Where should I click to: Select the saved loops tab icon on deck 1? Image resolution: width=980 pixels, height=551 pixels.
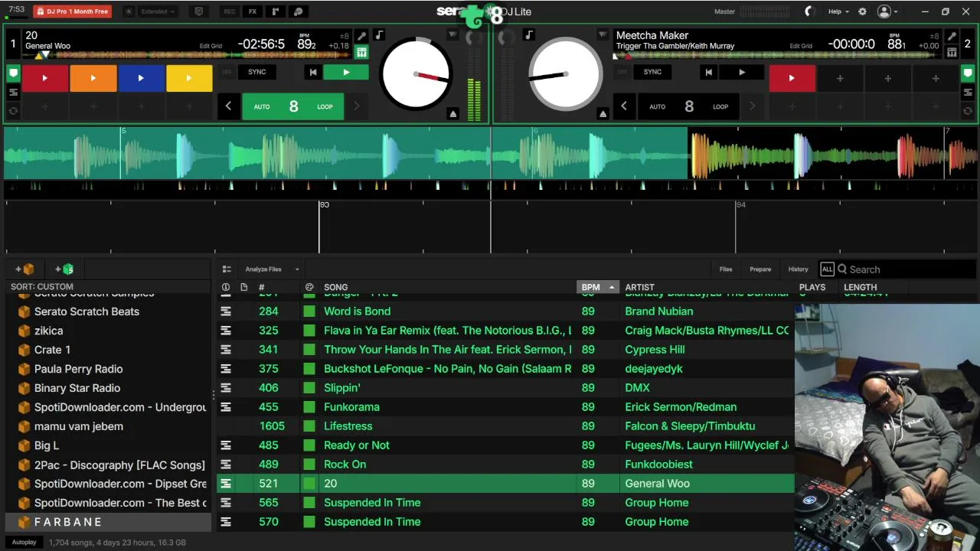tap(13, 93)
